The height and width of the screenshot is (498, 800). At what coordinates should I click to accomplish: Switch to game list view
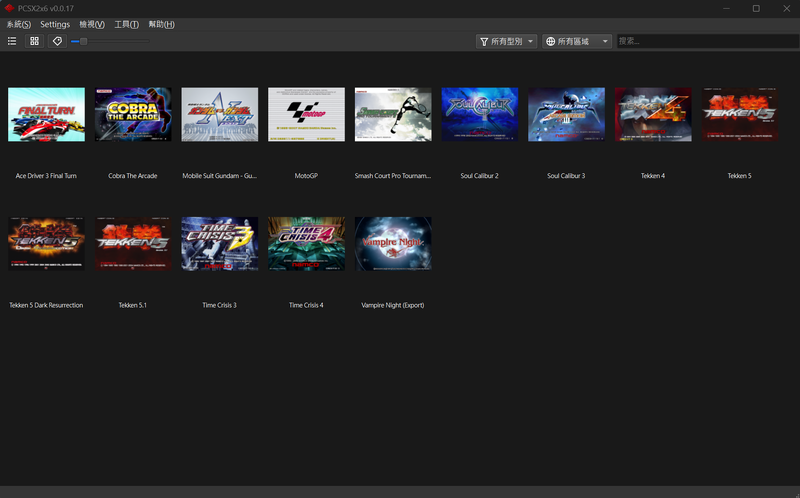click(x=12, y=41)
